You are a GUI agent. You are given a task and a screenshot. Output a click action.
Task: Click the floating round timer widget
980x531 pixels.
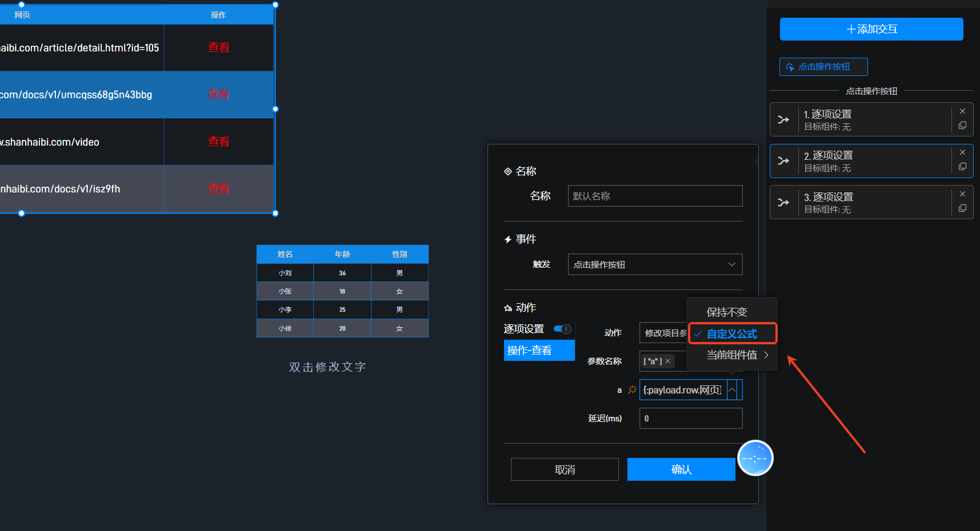click(755, 458)
